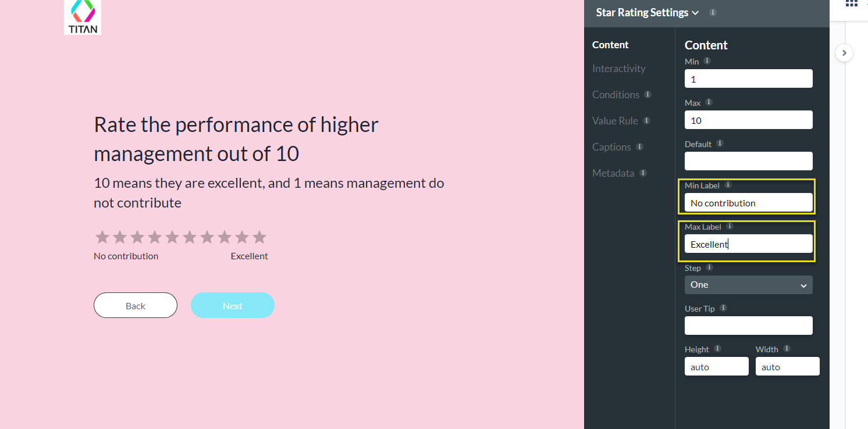Viewport: 868px width, 429px height.
Task: Expand the Star Rating Settings dropdown
Action: [648, 13]
